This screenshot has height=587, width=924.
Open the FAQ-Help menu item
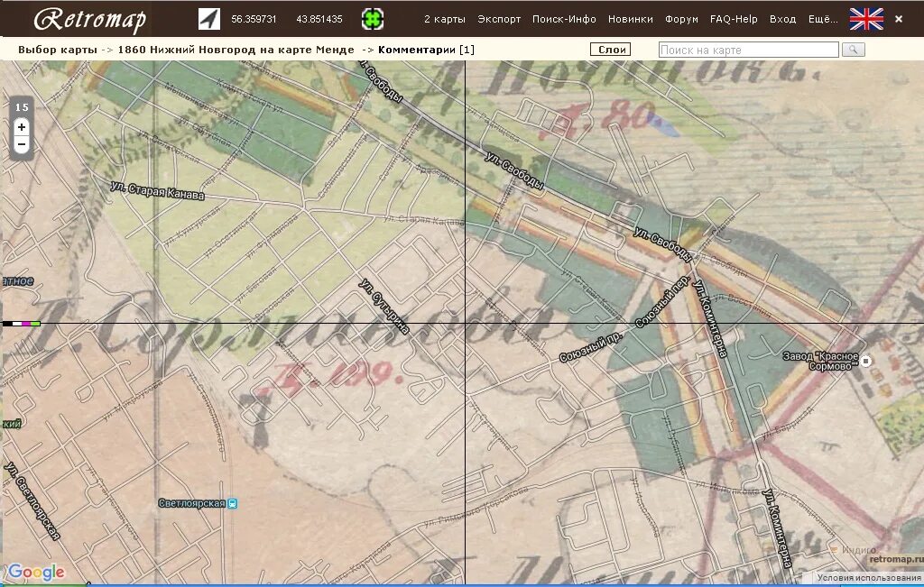point(734,19)
